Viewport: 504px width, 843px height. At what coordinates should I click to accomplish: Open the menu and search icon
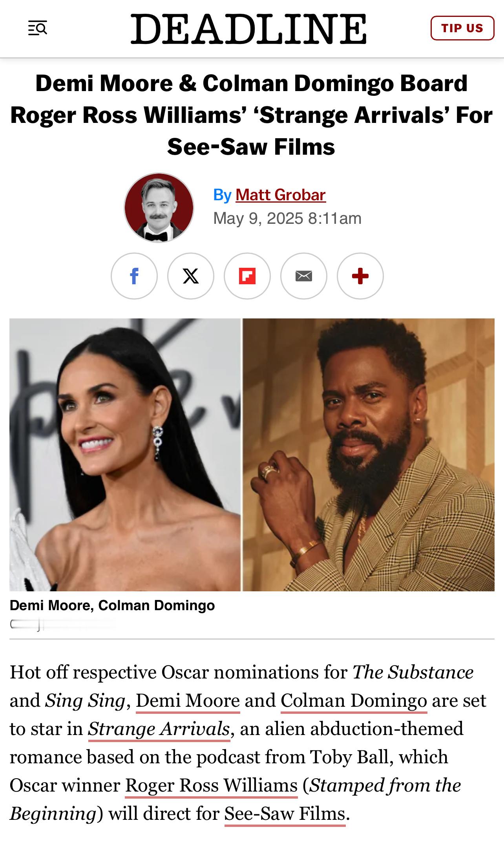pos(38,28)
